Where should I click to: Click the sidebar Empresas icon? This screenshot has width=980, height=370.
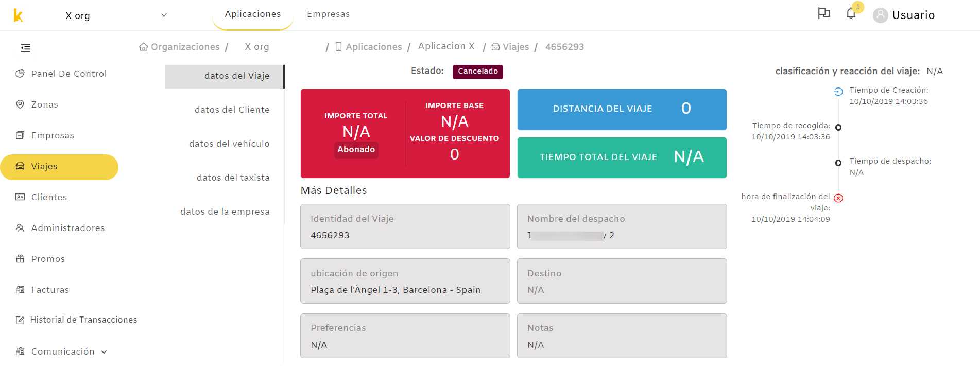click(x=20, y=135)
